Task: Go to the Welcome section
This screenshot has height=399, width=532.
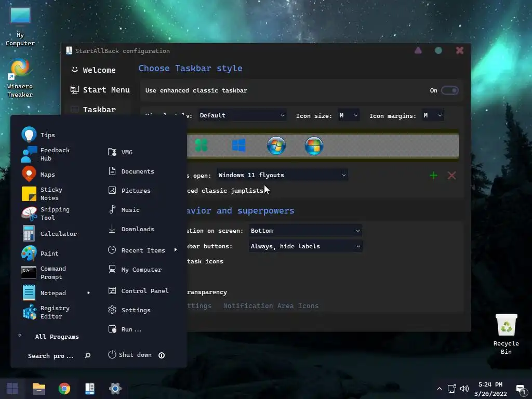Action: 94,70
